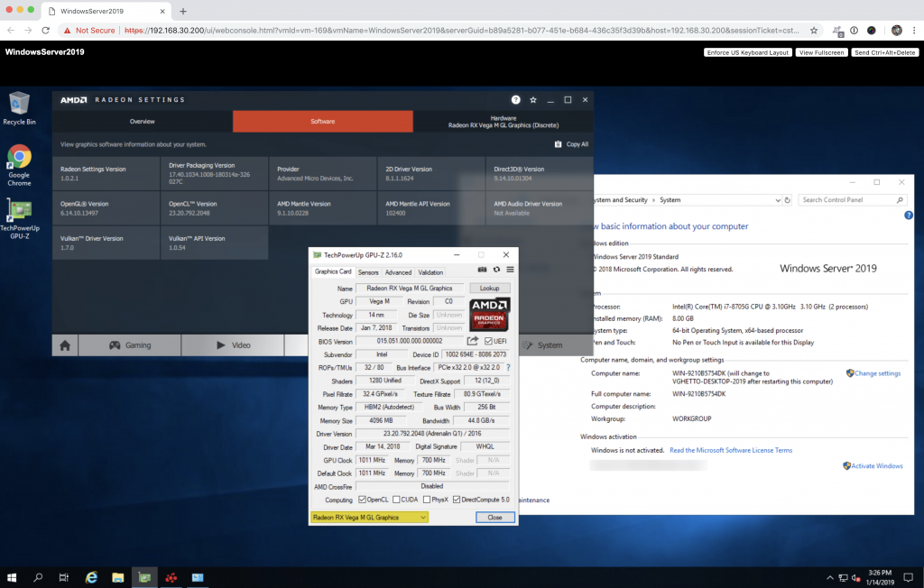The image size is (924, 588).
Task: Open the GPU-Z hamburger menu icon
Action: coord(511,270)
